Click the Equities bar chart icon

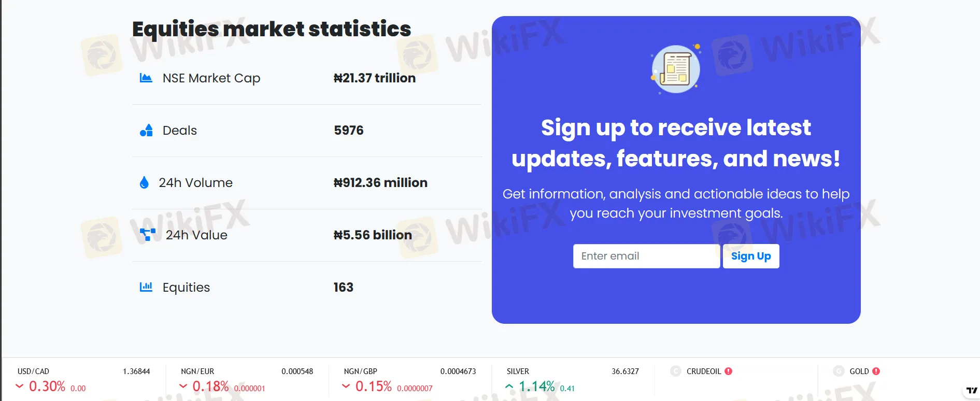(146, 287)
